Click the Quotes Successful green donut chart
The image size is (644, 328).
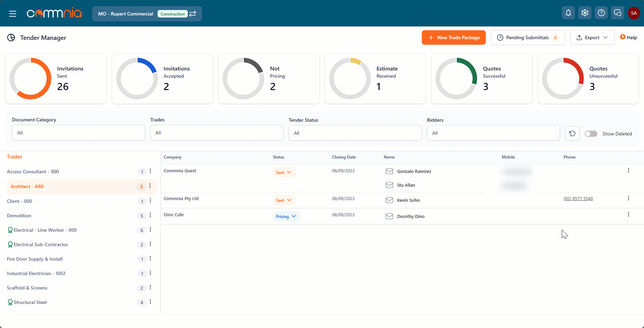[457, 78]
